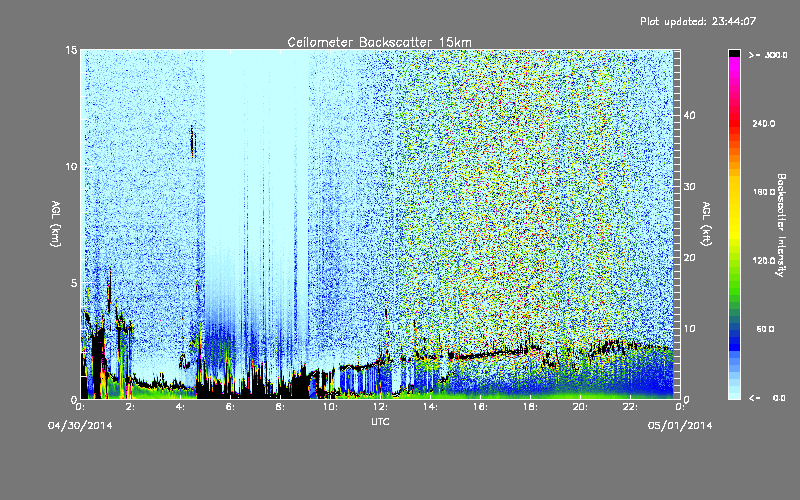Click the 15 km tick label
The image size is (800, 500).
coord(71,50)
